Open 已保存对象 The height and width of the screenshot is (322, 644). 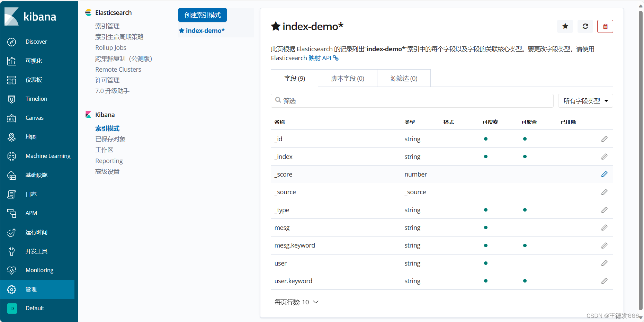point(110,139)
